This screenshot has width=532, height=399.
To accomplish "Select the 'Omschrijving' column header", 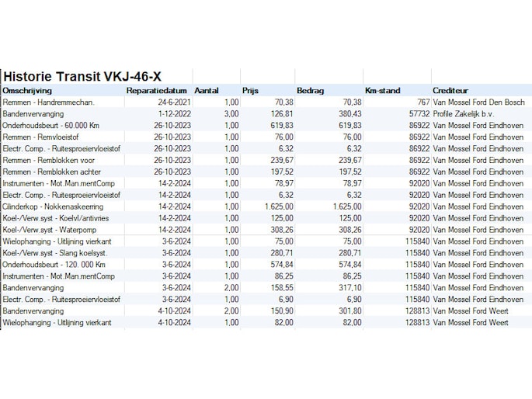I will (27, 91).
